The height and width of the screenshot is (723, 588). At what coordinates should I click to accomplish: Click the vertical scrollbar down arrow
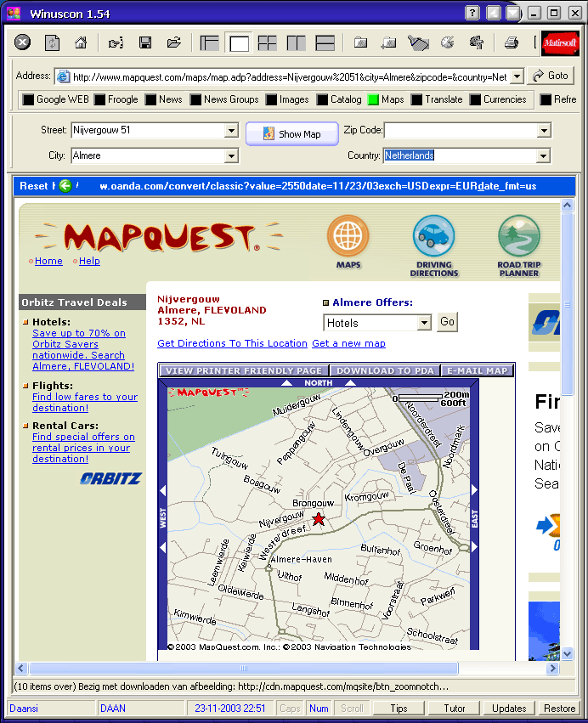coord(568,653)
